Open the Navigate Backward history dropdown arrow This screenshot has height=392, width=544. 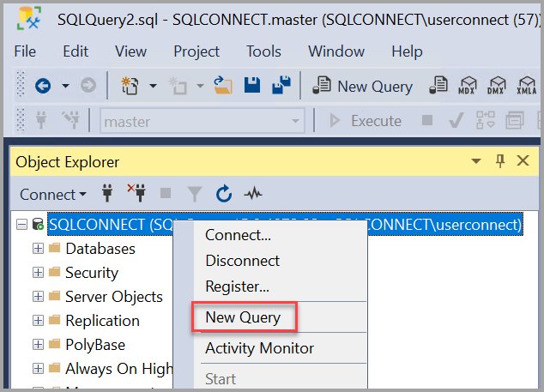[65, 85]
